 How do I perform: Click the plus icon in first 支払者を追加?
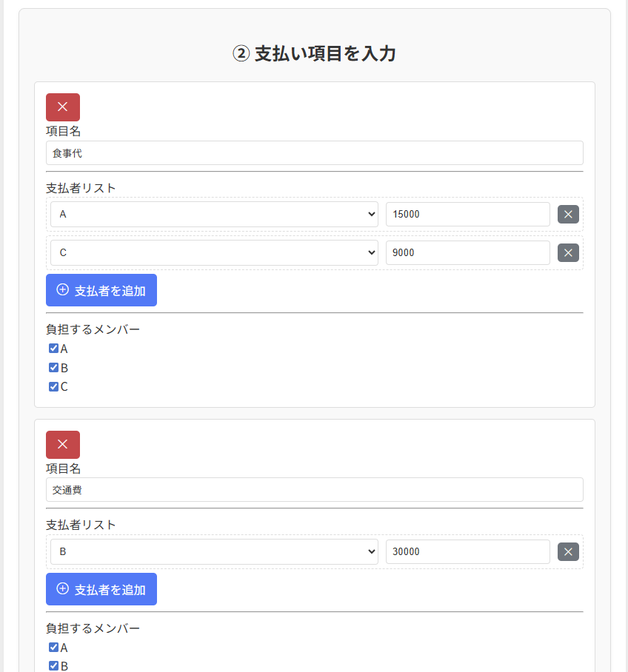(x=63, y=290)
